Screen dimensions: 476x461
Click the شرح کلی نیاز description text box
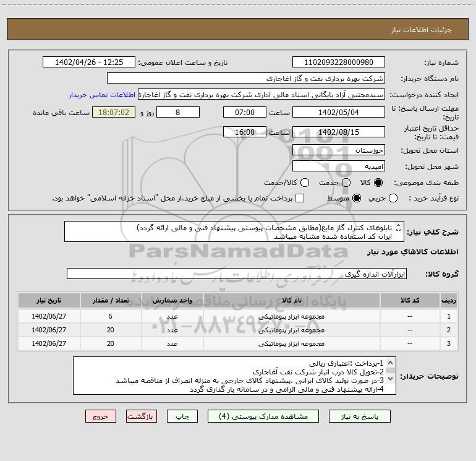234,231
